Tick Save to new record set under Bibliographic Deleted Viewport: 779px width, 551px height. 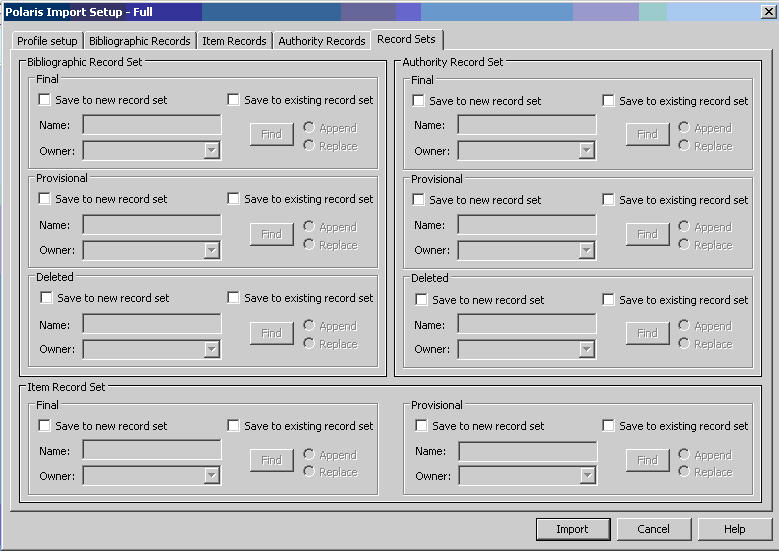point(46,298)
